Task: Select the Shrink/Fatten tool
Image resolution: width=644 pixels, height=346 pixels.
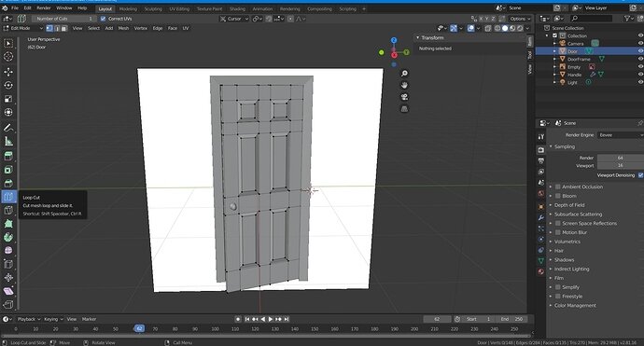Action: click(8, 278)
